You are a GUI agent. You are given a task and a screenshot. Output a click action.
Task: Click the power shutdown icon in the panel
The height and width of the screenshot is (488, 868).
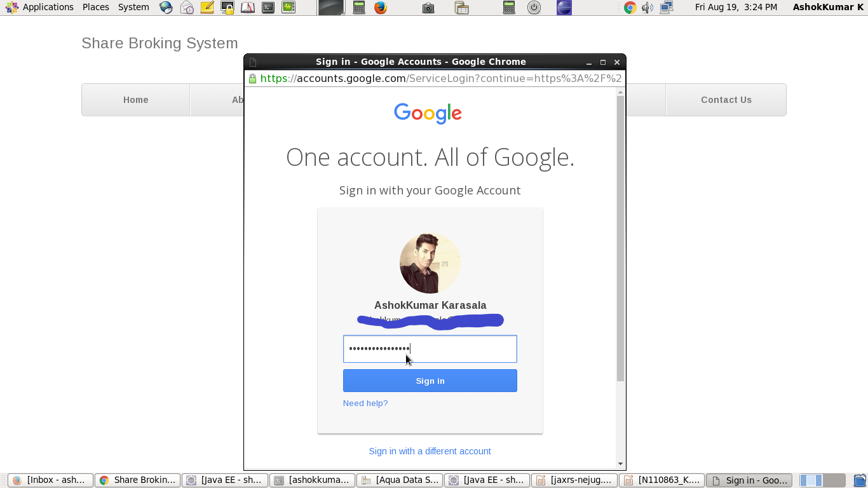pos(534,8)
